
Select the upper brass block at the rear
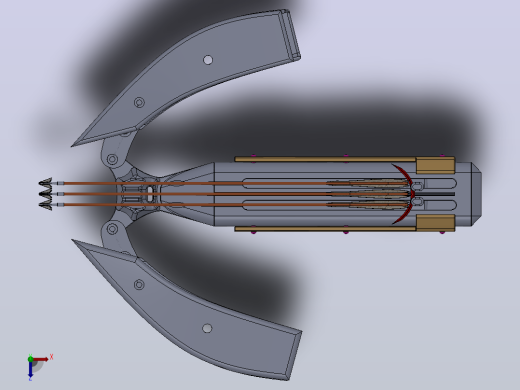pos(435,165)
